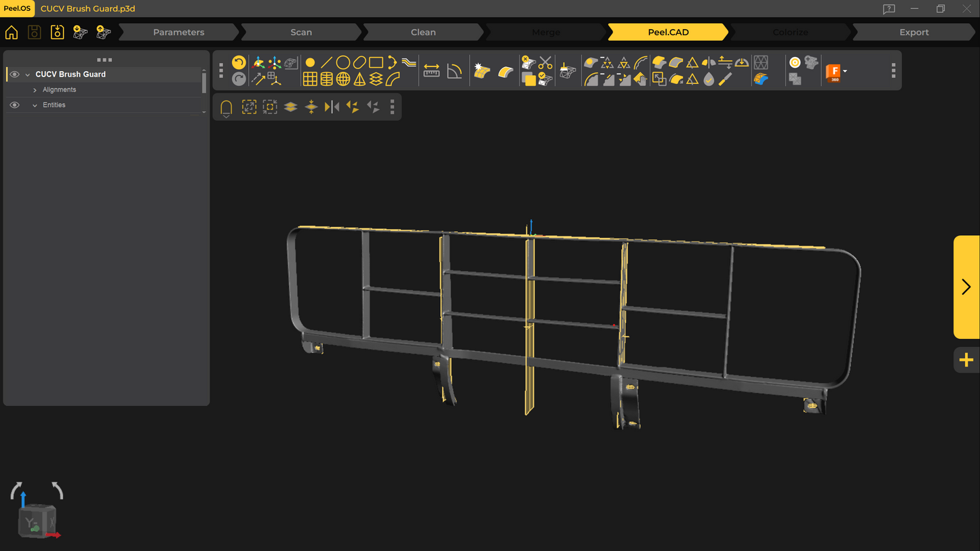Click the Home icon
The height and width of the screenshot is (551, 980).
tap(12, 33)
